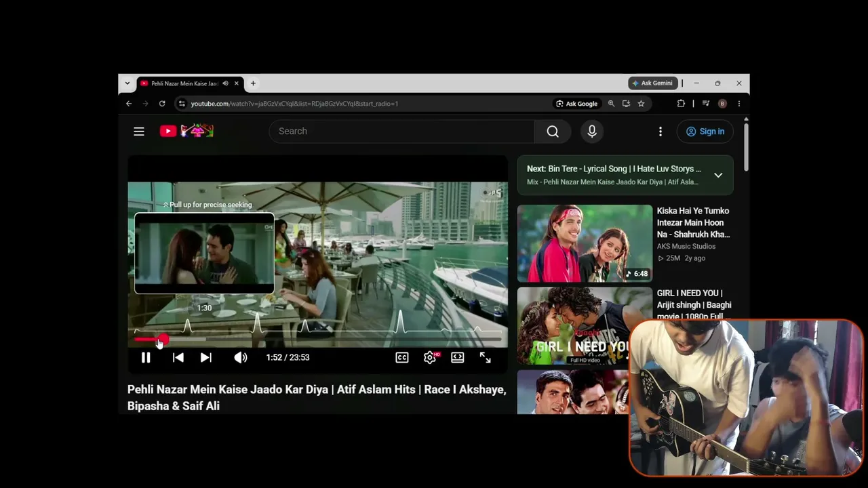Switch the player to theater mode
The image size is (868, 488).
[x=458, y=357]
